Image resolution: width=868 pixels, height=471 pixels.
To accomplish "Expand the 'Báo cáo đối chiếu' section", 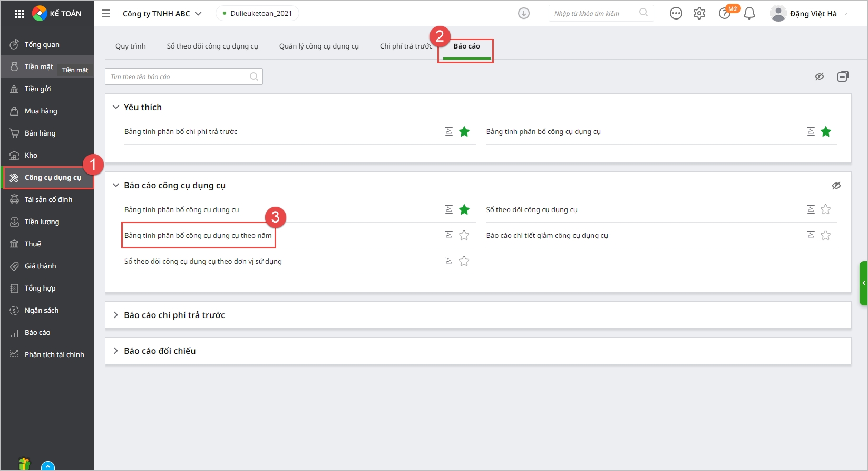I will [x=116, y=351].
